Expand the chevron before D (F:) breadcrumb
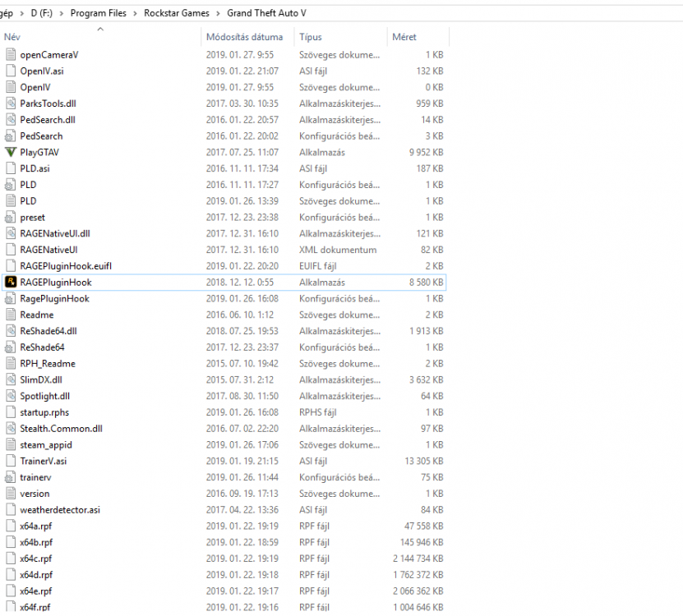The height and width of the screenshot is (616, 683). click(x=21, y=13)
